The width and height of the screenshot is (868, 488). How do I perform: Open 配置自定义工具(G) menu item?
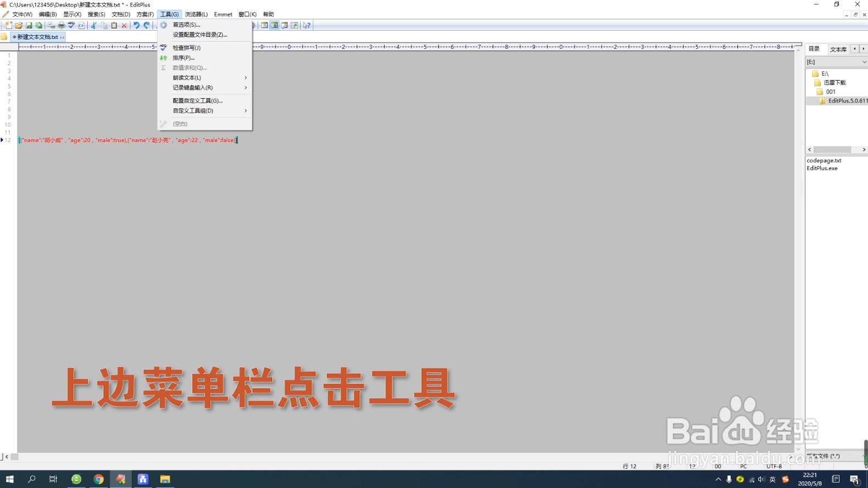204,101
